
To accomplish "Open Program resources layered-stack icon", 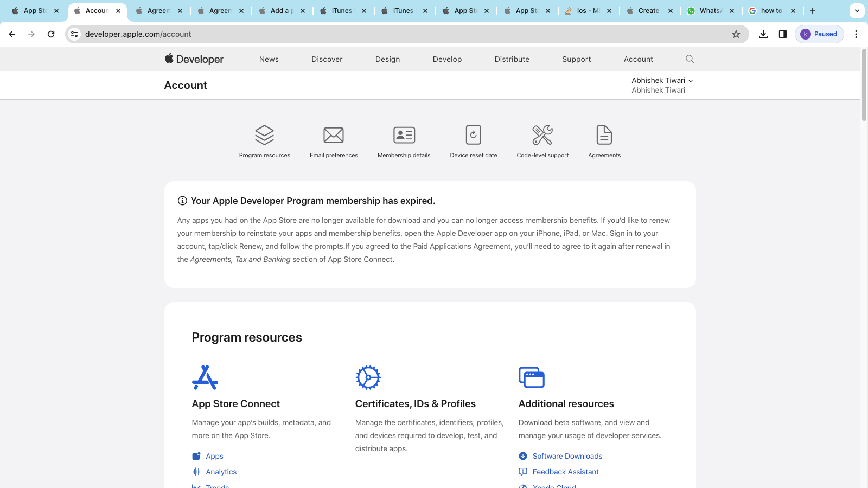I will [264, 135].
